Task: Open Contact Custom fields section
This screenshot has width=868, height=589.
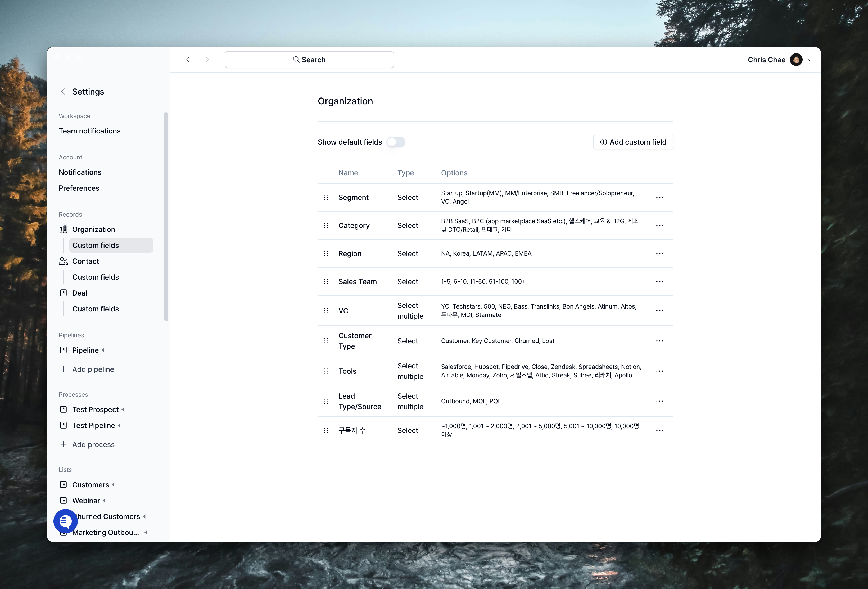Action: pyautogui.click(x=96, y=277)
